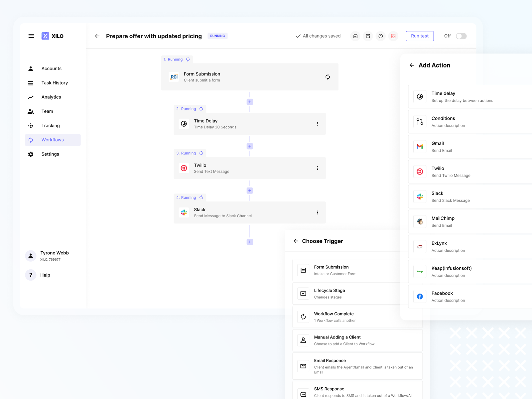Click the hamburger menu icon top left

coord(31,36)
